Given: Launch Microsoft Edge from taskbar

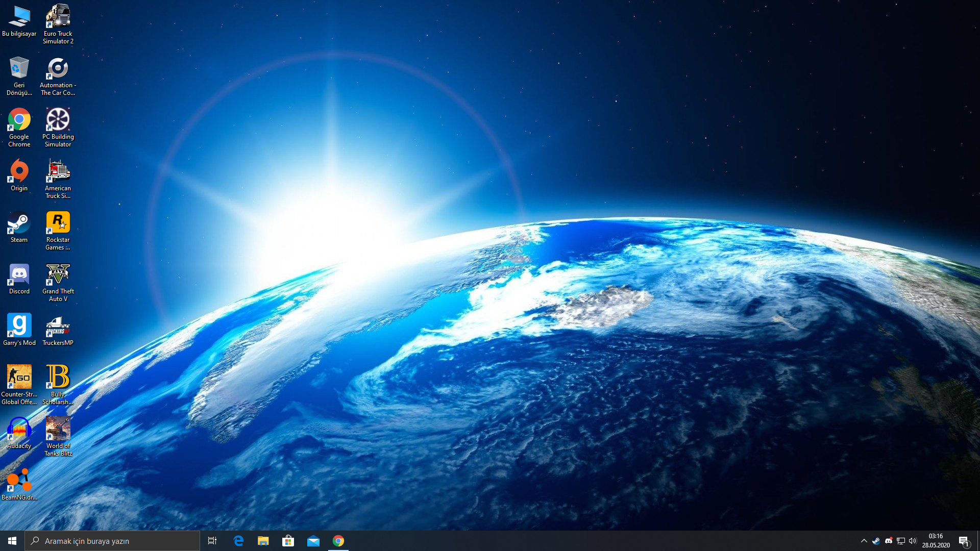Looking at the screenshot, I should [238, 541].
